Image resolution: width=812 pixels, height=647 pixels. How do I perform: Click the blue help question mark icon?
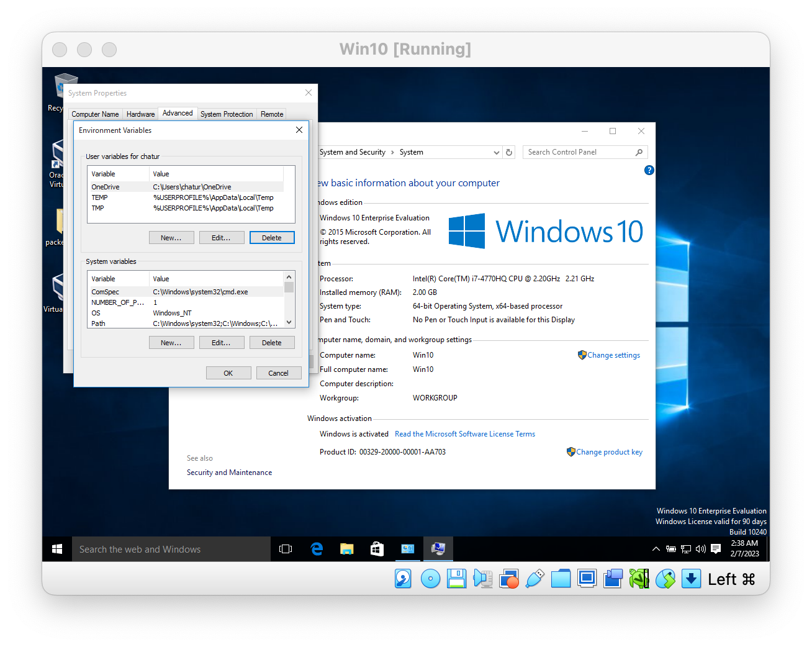click(649, 170)
